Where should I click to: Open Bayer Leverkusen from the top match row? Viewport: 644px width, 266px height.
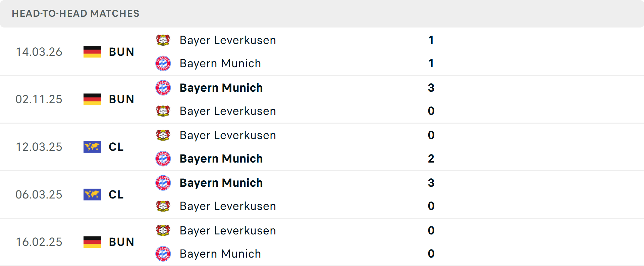tap(228, 40)
